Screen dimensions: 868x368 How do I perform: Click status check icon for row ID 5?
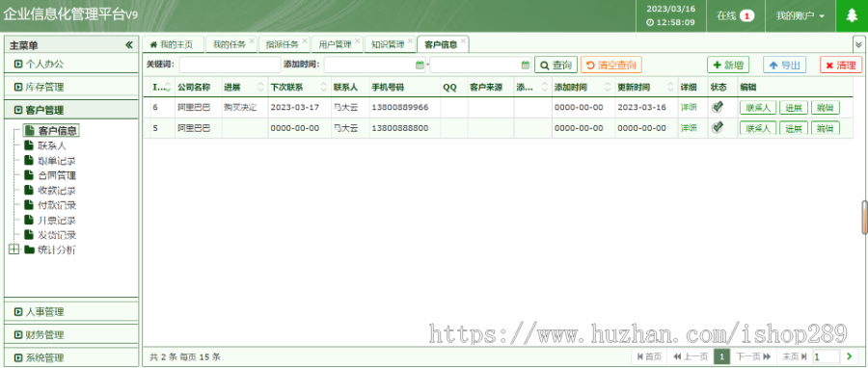[718, 127]
